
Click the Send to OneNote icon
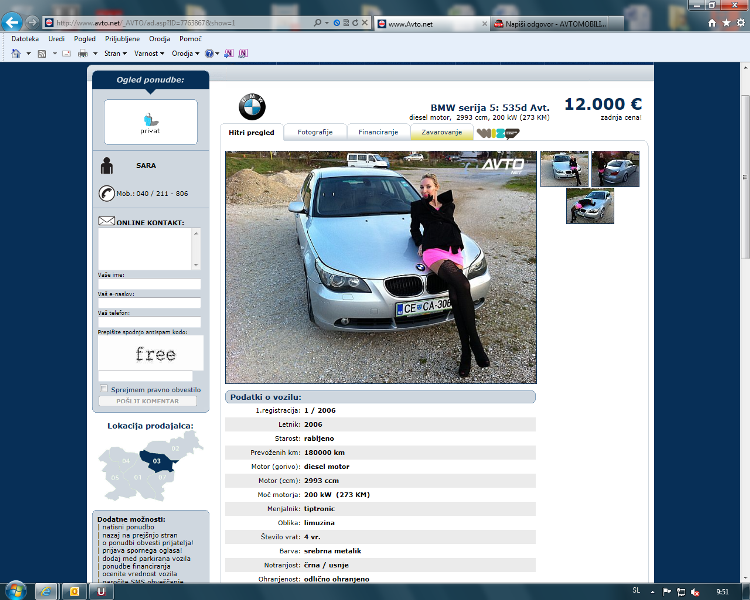(229, 54)
